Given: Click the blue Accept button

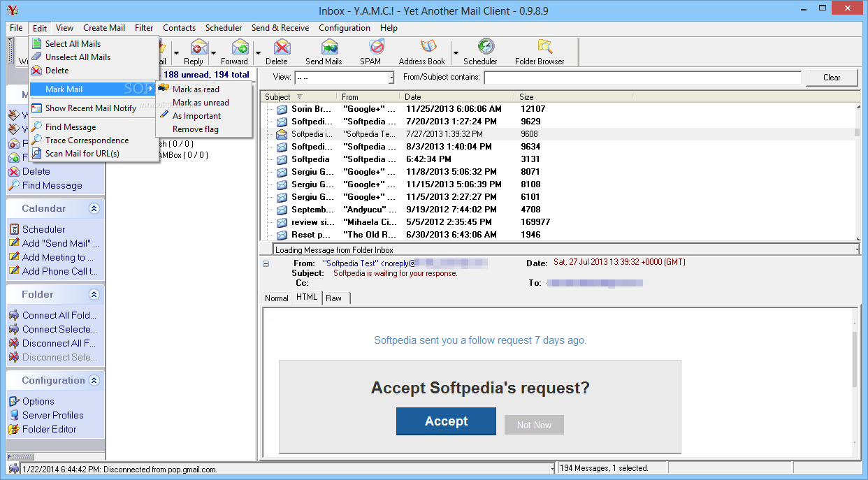Looking at the screenshot, I should point(446,421).
